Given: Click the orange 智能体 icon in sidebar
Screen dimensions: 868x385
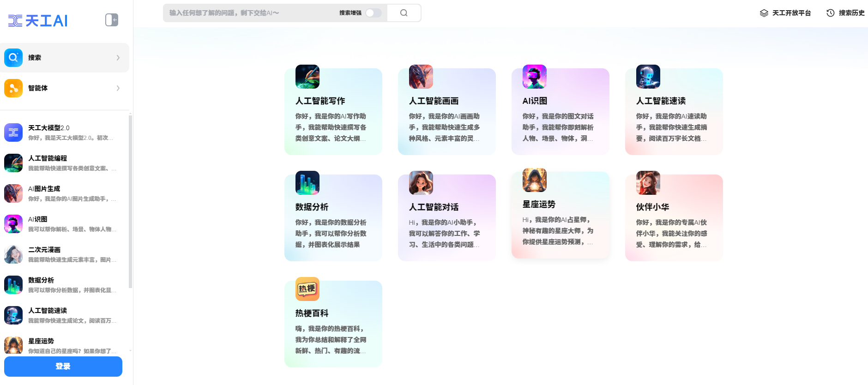Looking at the screenshot, I should 13,88.
